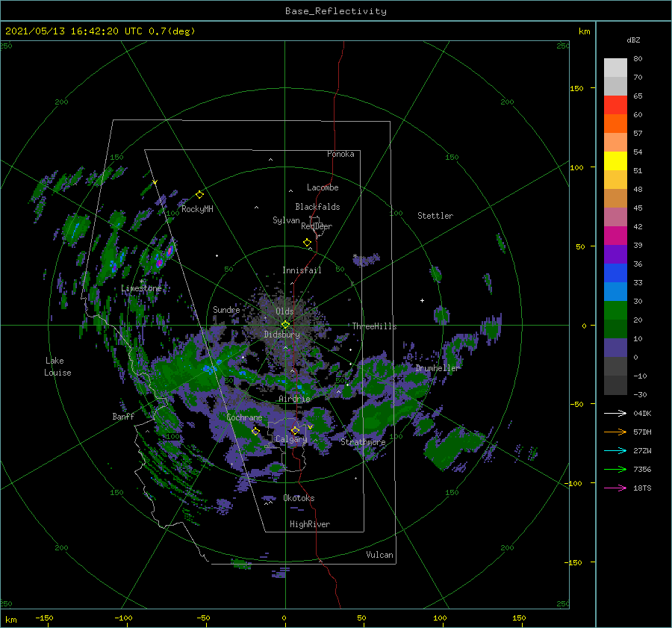
Task: Select the Airdrie label
Action: [x=294, y=399]
